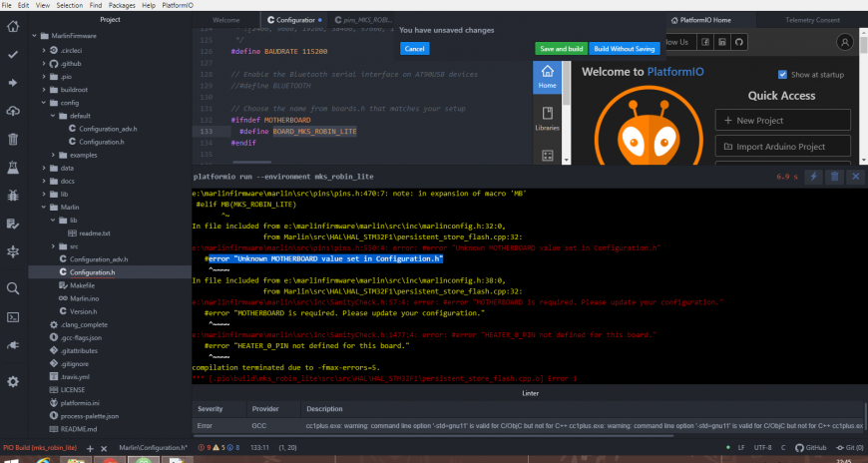This screenshot has width=868, height=463.
Task: Open PlatformIO LinkedIn link icon
Action: pos(722,42)
